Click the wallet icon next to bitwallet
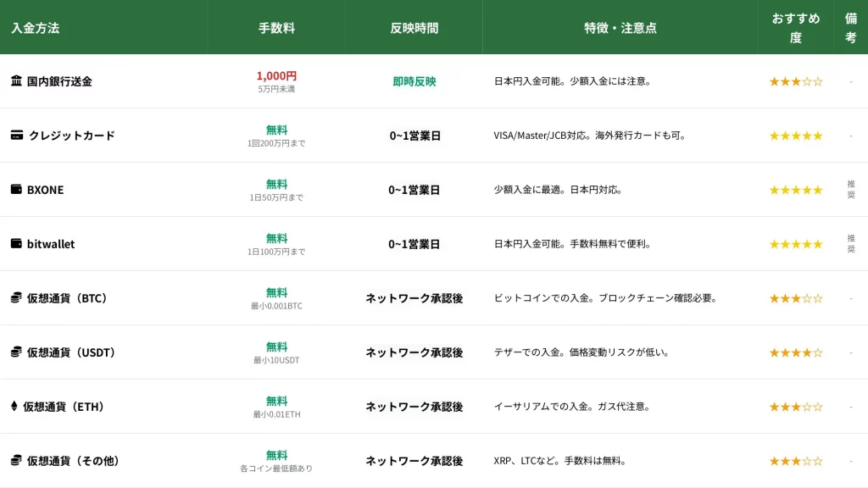This screenshot has height=488, width=868. (16, 244)
